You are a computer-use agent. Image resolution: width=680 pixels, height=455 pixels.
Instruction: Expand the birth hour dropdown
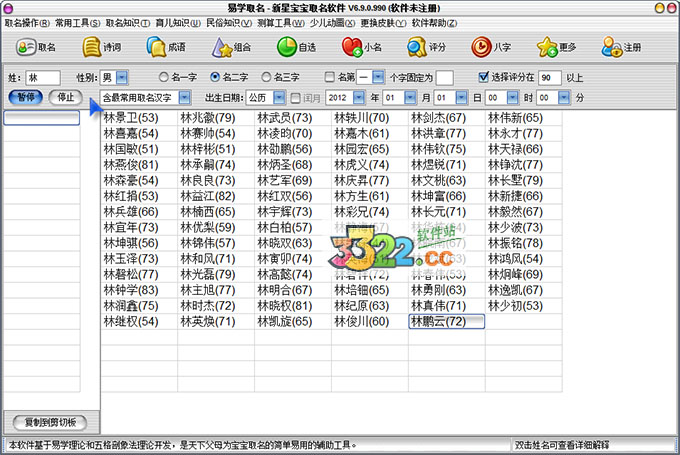[x=513, y=98]
